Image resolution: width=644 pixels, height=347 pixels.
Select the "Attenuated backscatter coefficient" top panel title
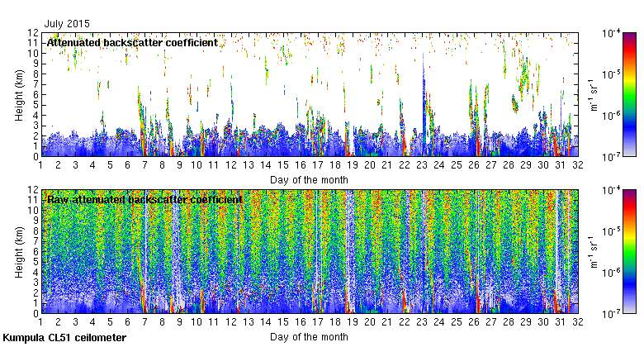point(132,42)
